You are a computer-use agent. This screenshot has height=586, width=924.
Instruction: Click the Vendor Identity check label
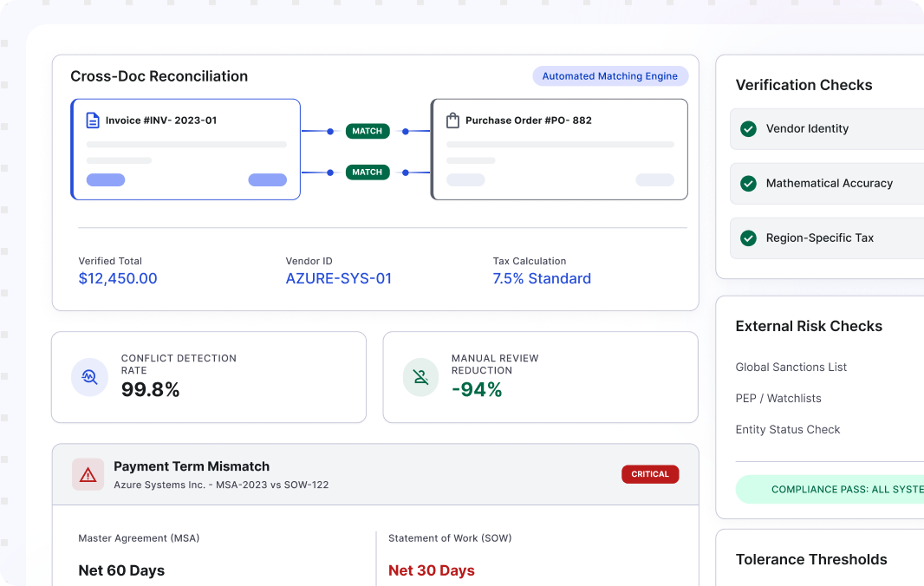point(807,128)
